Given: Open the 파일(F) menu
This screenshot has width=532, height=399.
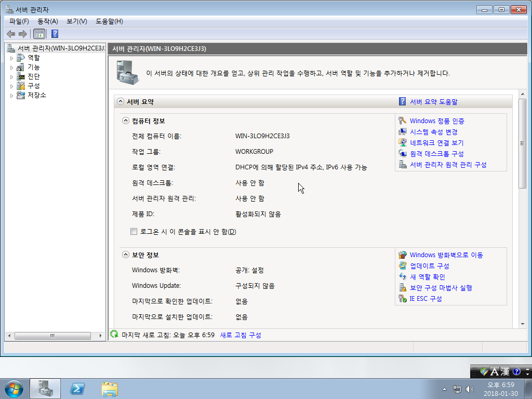Looking at the screenshot, I should tap(19, 21).
